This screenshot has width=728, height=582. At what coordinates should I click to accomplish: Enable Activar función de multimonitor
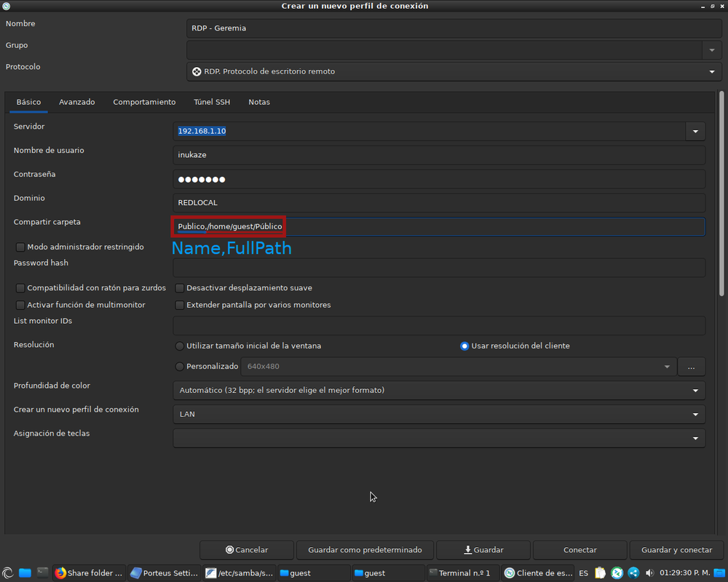20,305
